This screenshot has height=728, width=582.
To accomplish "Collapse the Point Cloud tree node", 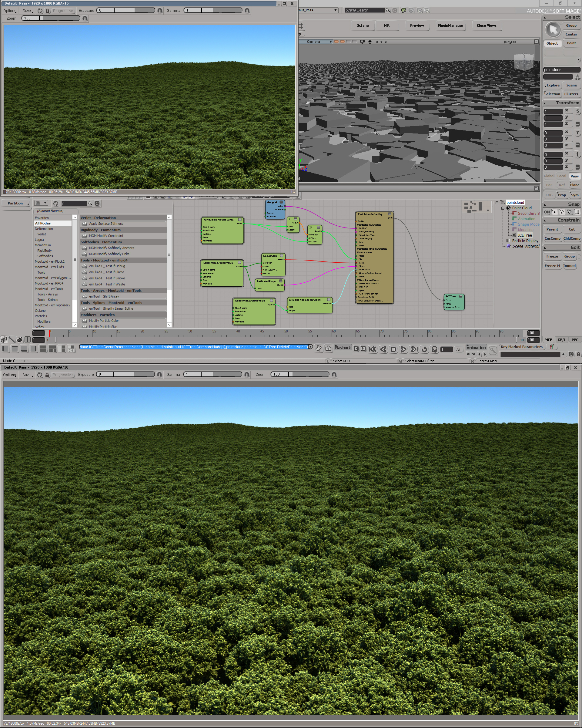I will 503,208.
